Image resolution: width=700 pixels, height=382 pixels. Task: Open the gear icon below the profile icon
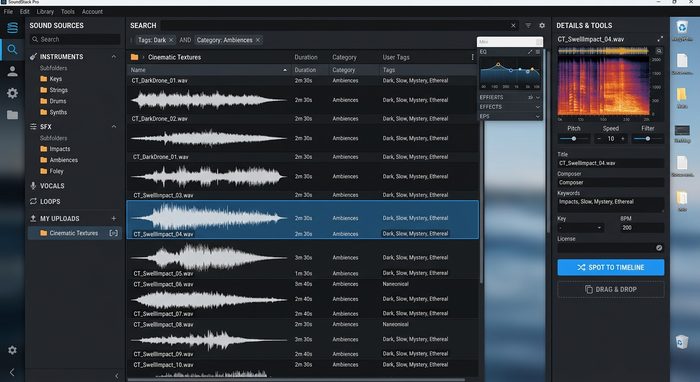click(x=12, y=93)
